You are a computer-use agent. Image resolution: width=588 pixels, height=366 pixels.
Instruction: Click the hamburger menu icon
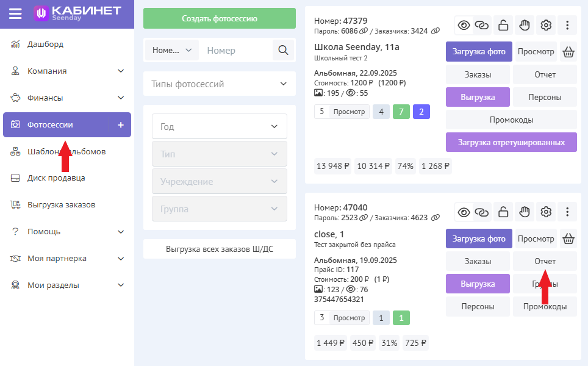coord(15,13)
